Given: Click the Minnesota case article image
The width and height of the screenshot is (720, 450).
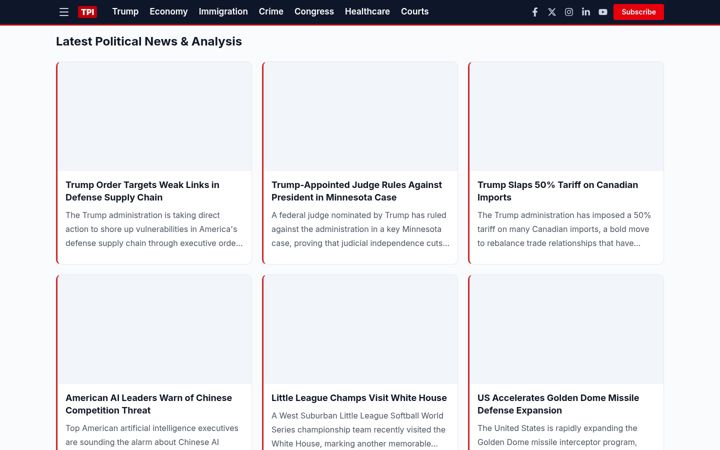Looking at the screenshot, I should click(361, 117).
